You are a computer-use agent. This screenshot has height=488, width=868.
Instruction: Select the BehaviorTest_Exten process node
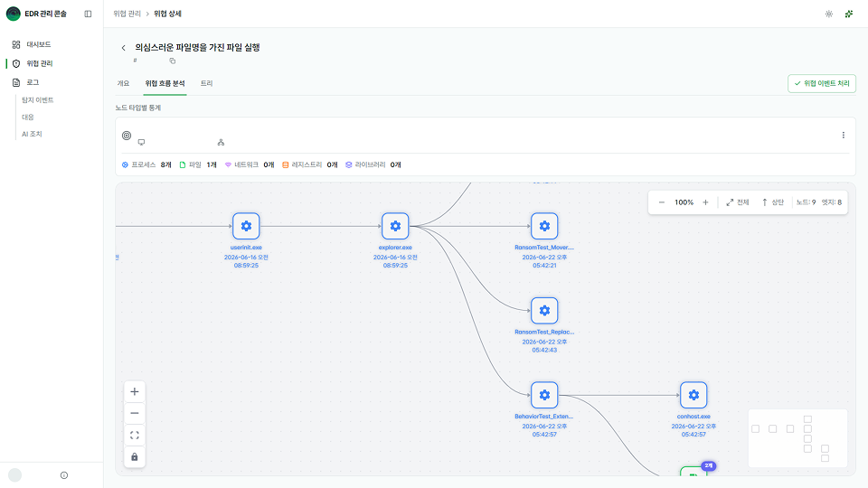pyautogui.click(x=544, y=395)
